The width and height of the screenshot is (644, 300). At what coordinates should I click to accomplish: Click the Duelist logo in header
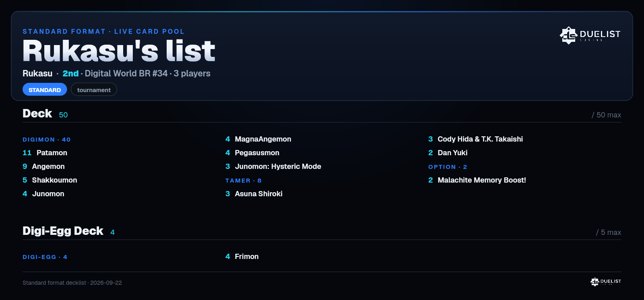[x=590, y=35]
